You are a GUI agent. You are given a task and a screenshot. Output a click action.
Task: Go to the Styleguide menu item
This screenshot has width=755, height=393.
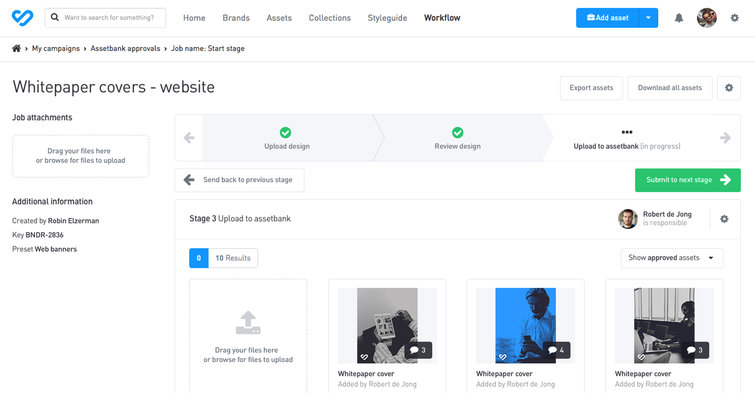pos(387,18)
